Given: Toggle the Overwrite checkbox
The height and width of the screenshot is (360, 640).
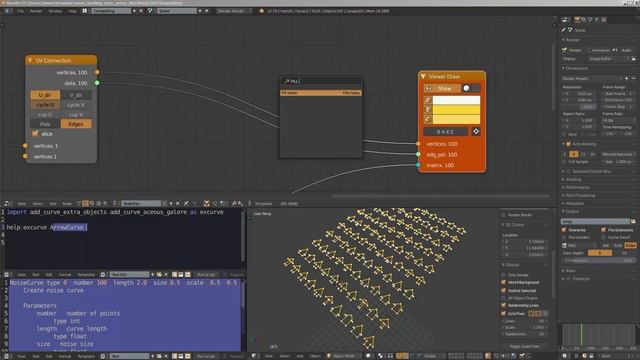Looking at the screenshot, I should [564, 230].
